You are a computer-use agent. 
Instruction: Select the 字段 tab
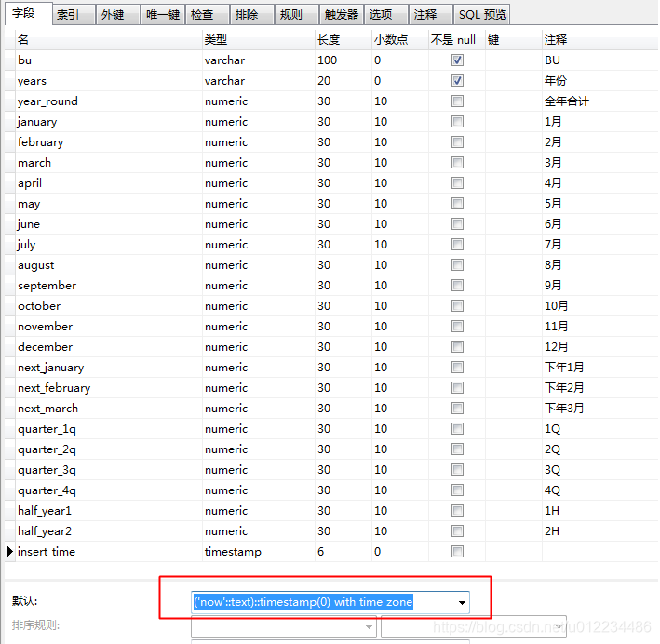[28, 14]
